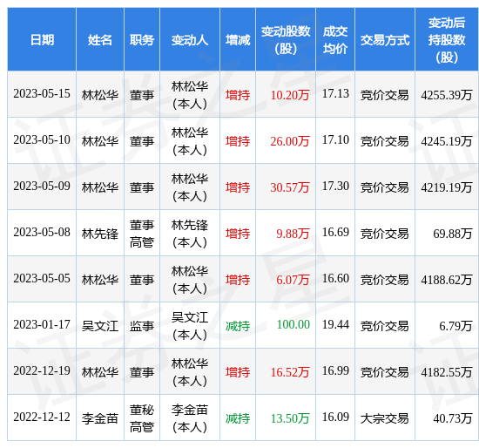Click the 变动后持股数(股) column header
Image resolution: width=479 pixels, height=448 pixels.
point(447,40)
